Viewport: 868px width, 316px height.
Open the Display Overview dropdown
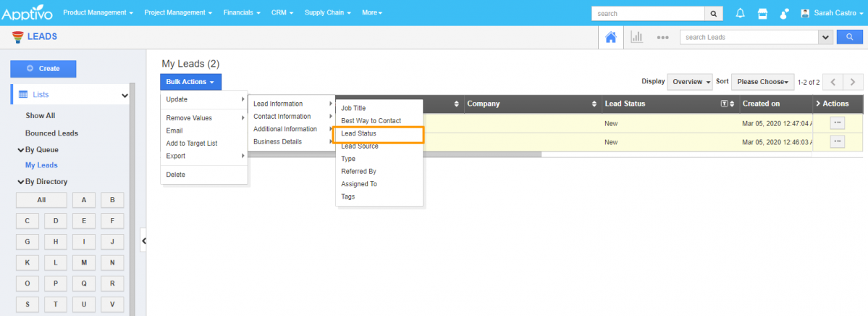[690, 82]
